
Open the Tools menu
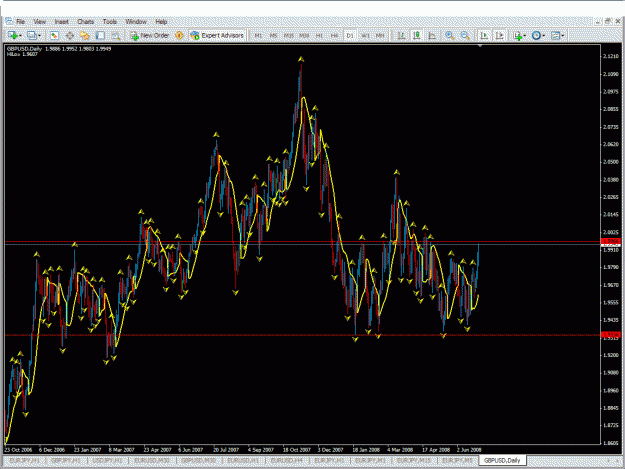click(x=109, y=22)
